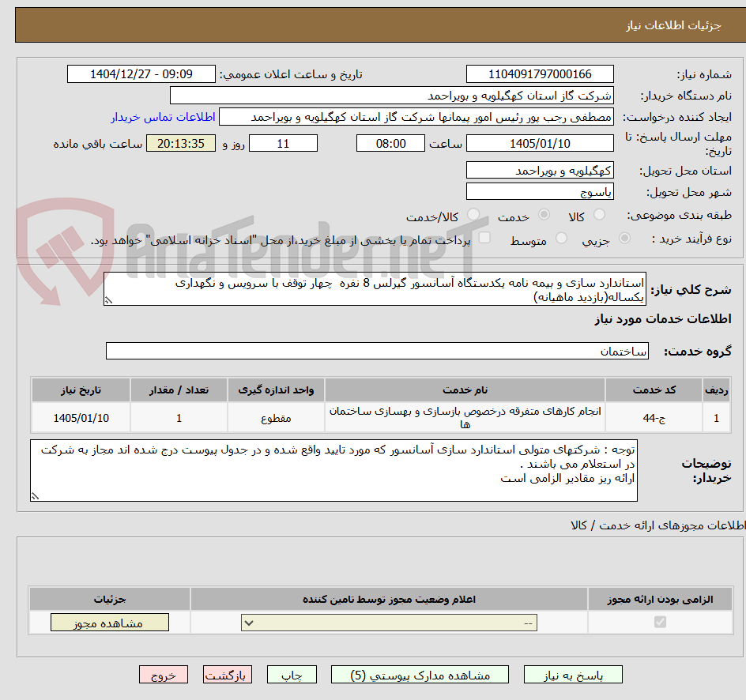The image size is (746, 700).
Task: Click the buyer organization name field
Action: click(x=391, y=96)
